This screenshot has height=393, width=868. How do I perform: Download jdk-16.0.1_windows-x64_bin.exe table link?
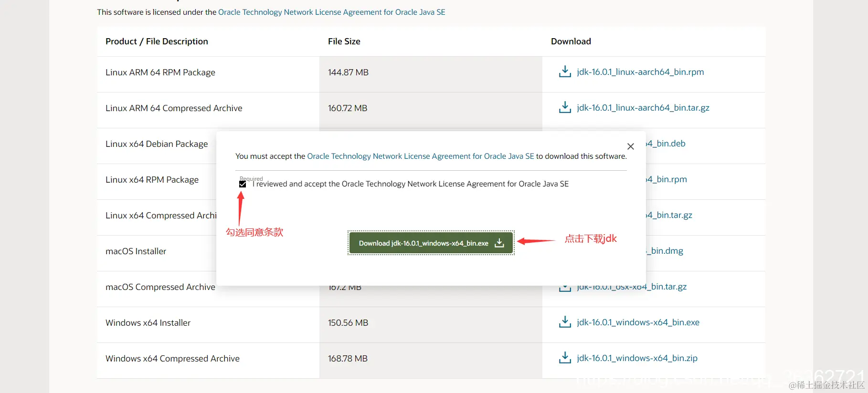pyautogui.click(x=638, y=322)
